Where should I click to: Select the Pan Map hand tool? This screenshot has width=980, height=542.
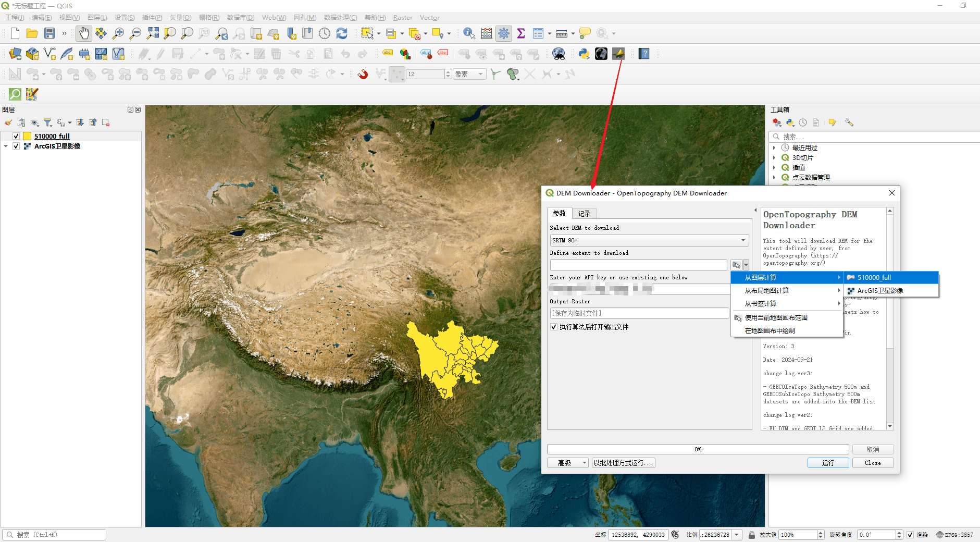(83, 33)
